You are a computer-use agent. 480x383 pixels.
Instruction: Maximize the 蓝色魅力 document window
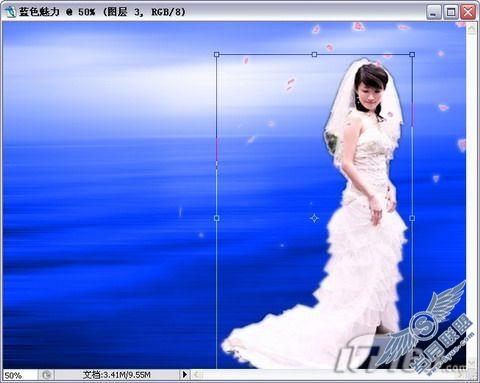(x=451, y=13)
